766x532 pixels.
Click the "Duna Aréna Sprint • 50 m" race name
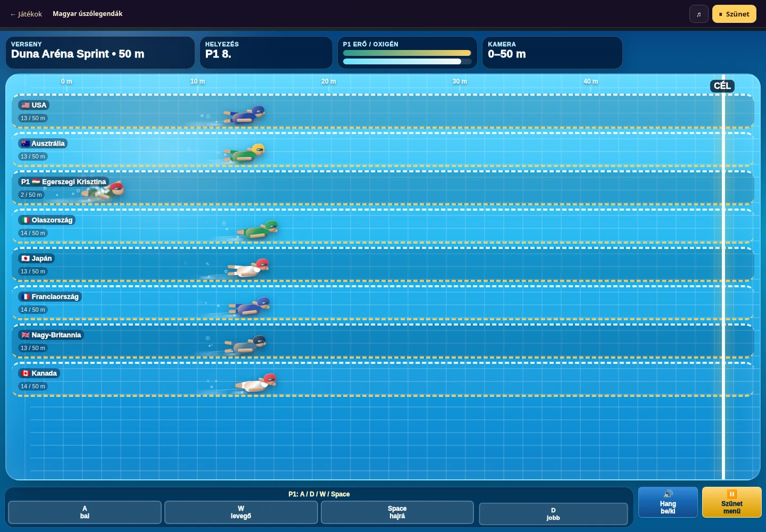point(78,54)
